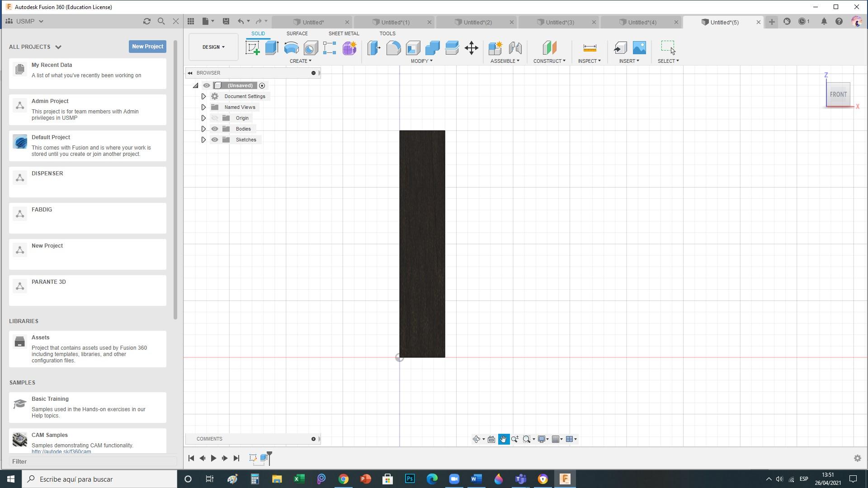
Task: Open Microsoft Teams from taskbar
Action: pos(521,479)
